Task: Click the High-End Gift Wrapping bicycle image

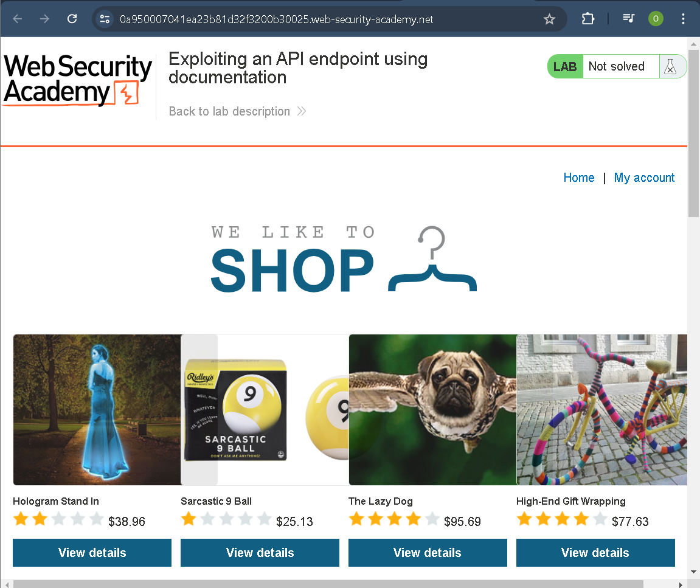Action: (x=601, y=410)
